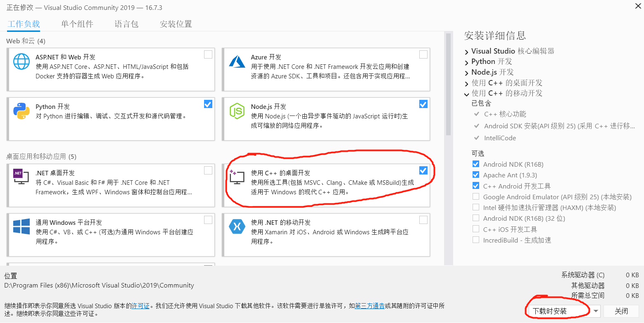Click the workload list vertical scrollbar
Image resolution: width=644 pixels, height=323 pixels.
[x=448, y=84]
